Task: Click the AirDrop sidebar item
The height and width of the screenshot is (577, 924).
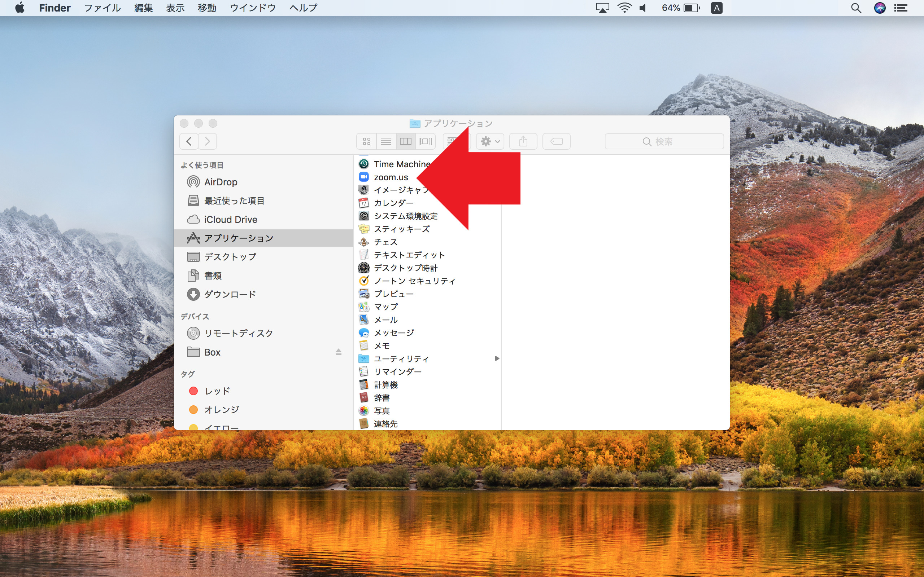Action: [x=220, y=182]
